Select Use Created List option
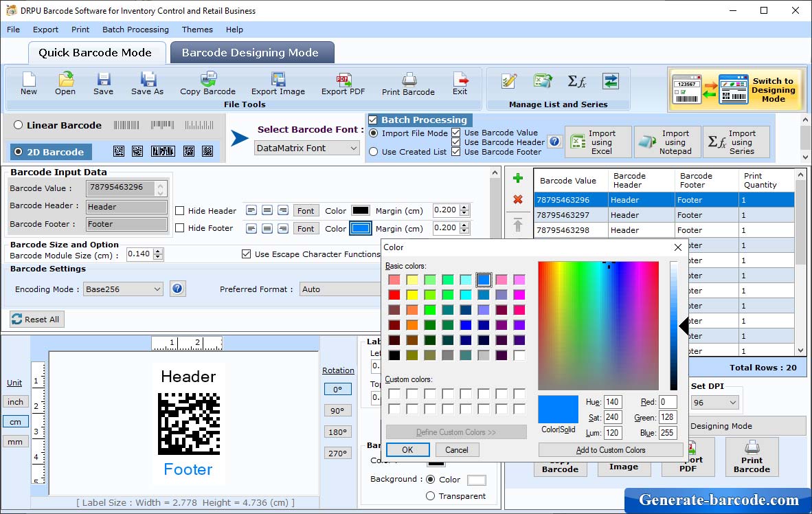812x514 pixels. coord(374,152)
